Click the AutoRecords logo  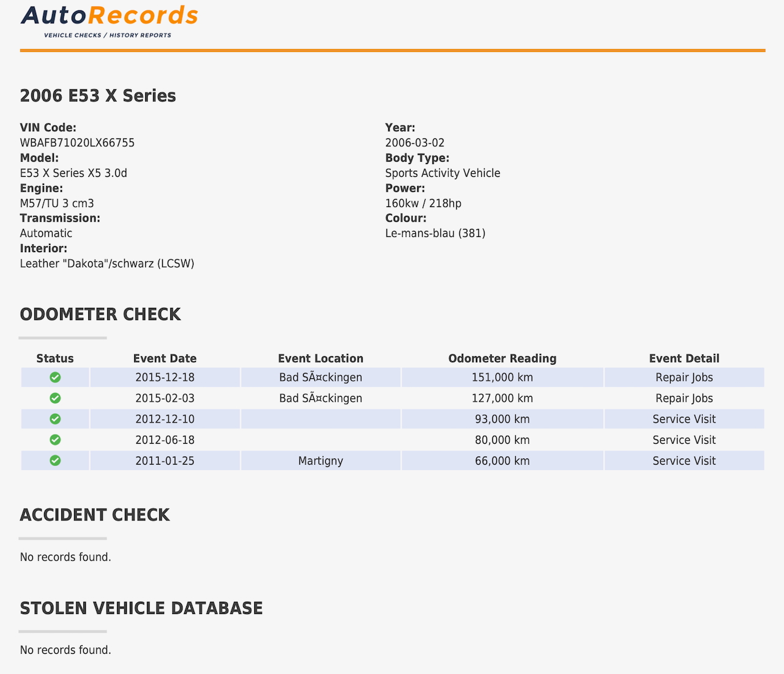point(110,21)
